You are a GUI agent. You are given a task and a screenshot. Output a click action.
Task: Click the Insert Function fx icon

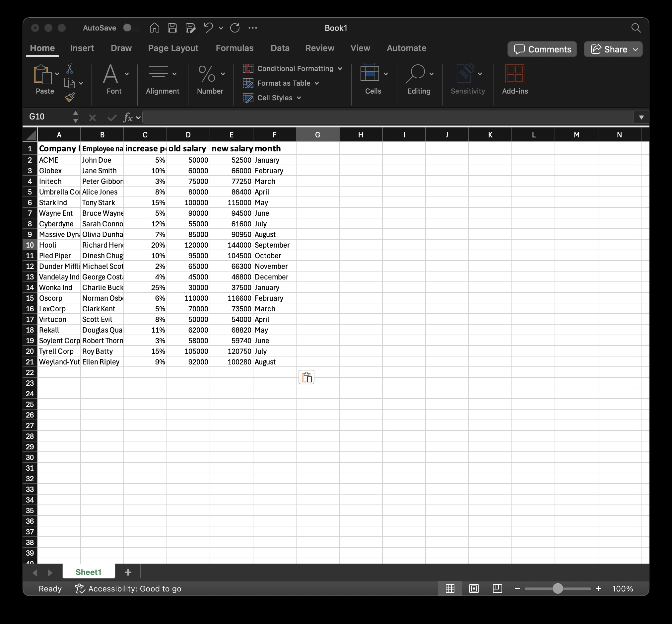tap(128, 117)
